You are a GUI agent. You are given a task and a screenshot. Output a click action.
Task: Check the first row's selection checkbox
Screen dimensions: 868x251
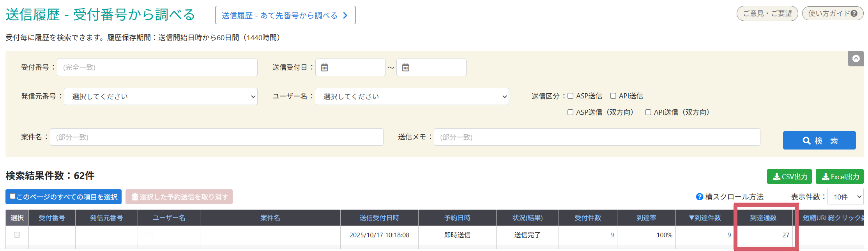pos(17,235)
